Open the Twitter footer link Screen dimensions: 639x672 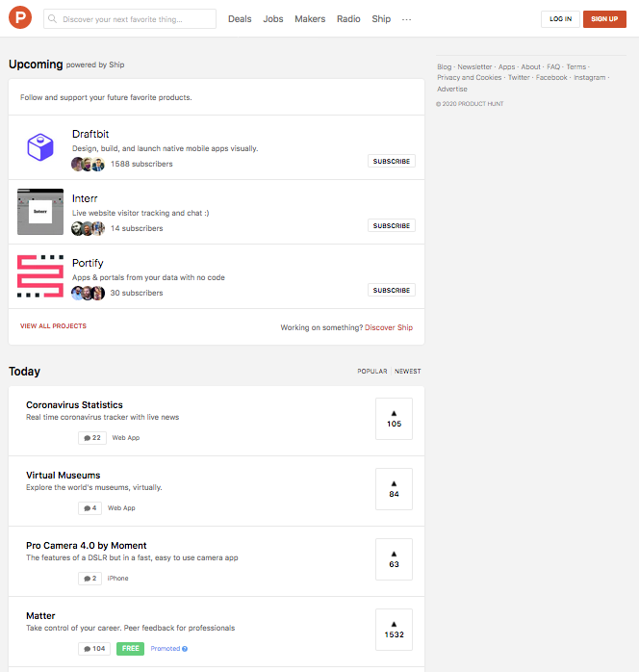pyautogui.click(x=519, y=78)
